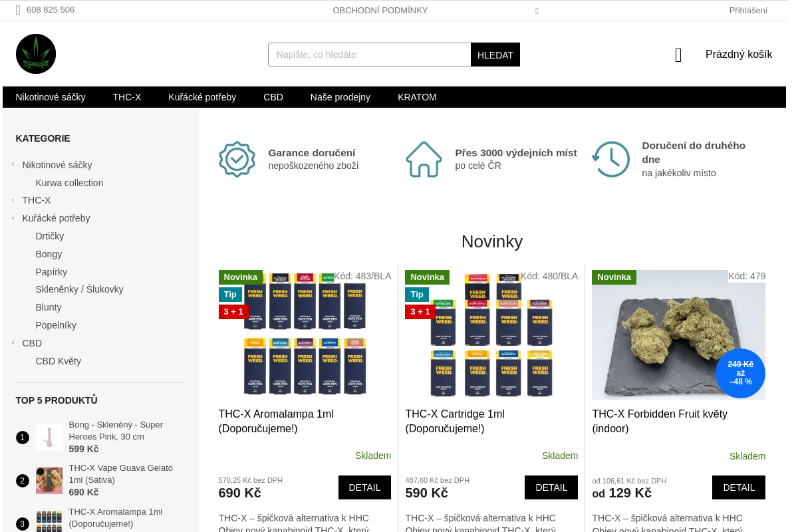The image size is (798, 532).
Task: Open Bong Skleněný Super Heroes Pink link
Action: (116, 430)
